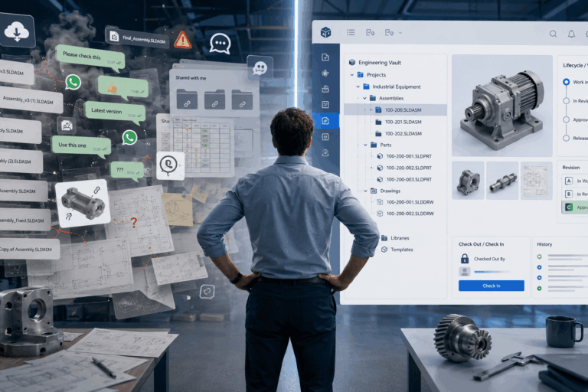Select the In Review lifecycle radio
Viewport: 588px width, 392px height.
[x=567, y=100]
